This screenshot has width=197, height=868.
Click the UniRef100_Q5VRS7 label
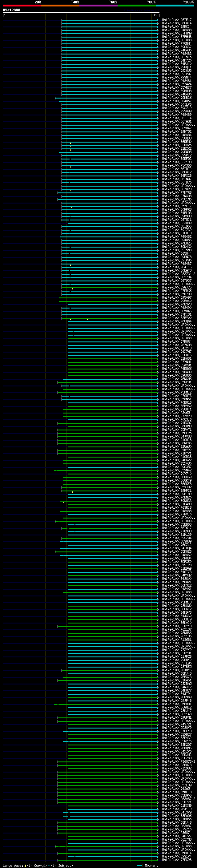(176, 88)
